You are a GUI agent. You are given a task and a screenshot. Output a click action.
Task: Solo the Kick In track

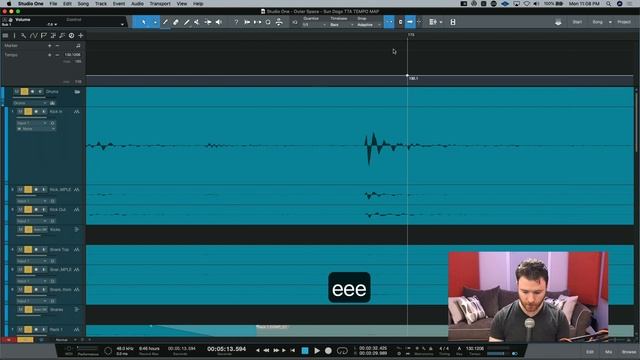tap(28, 111)
